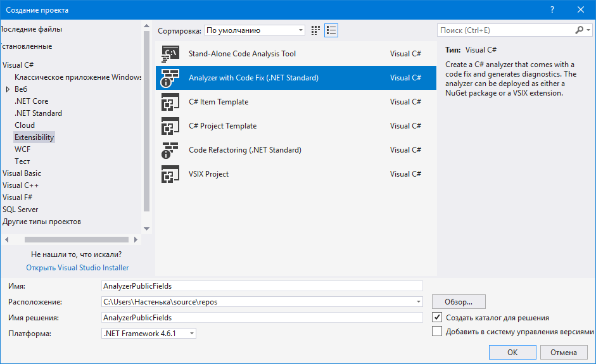This screenshot has width=596, height=364.
Task: Select 'C# Project Template' name
Action: tap(223, 126)
